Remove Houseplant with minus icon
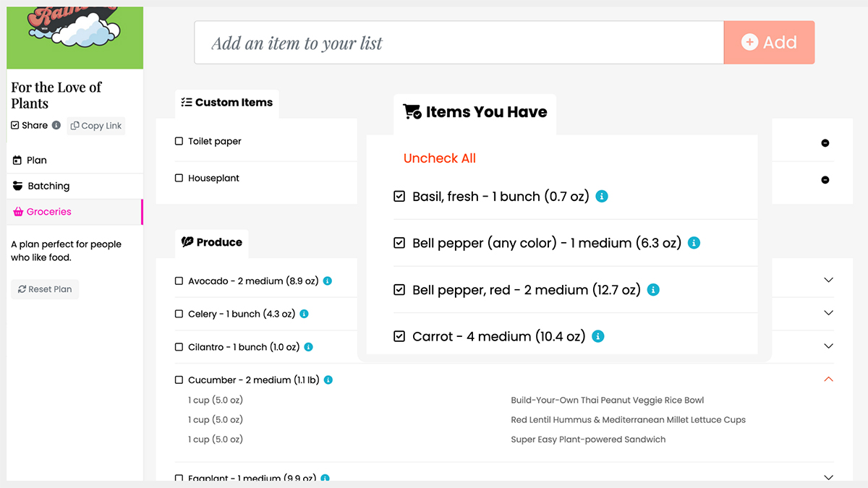868x488 pixels. pyautogui.click(x=825, y=180)
